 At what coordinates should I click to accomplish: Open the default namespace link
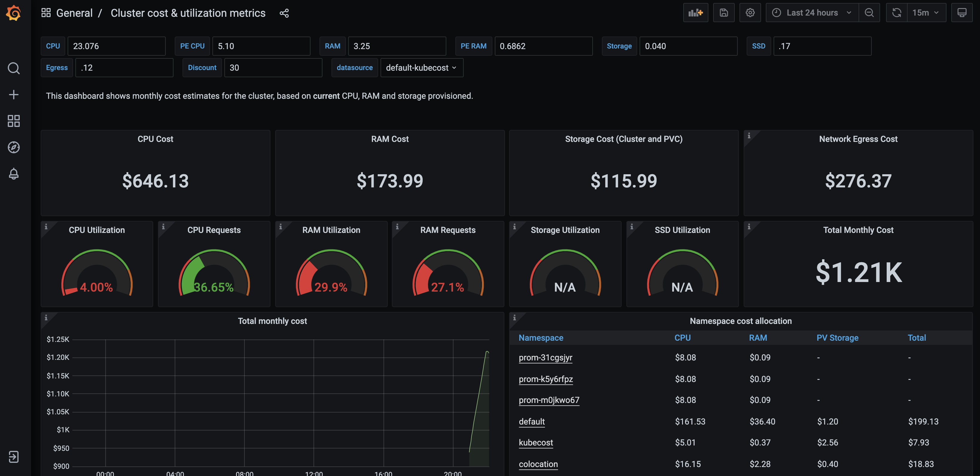tap(532, 422)
